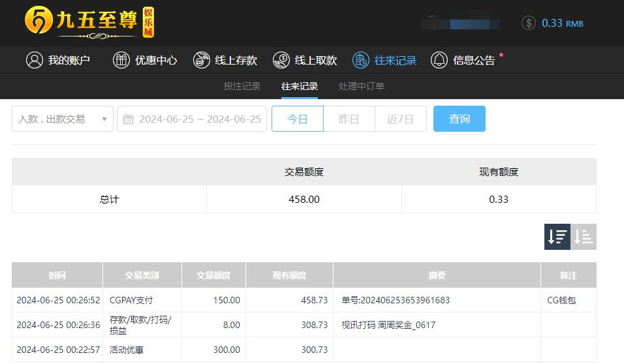This screenshot has width=624, height=364.
Task: Click the 摘要 column header
Action: pos(437,275)
